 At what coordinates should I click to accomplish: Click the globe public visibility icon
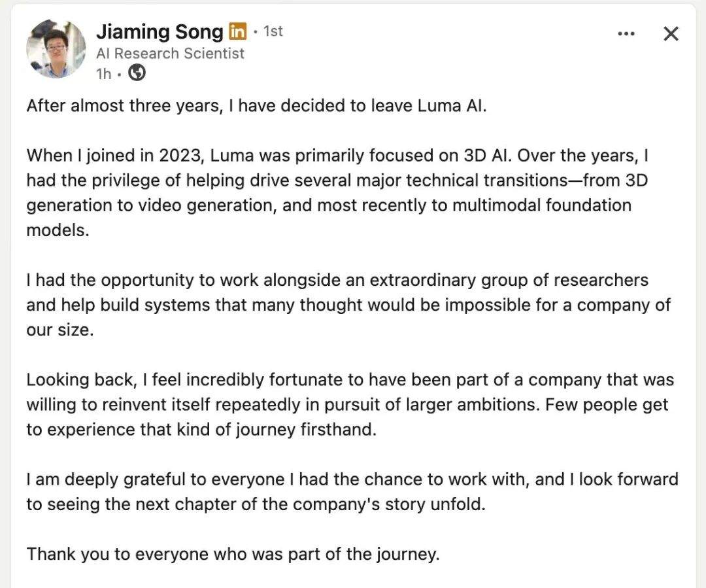[137, 73]
